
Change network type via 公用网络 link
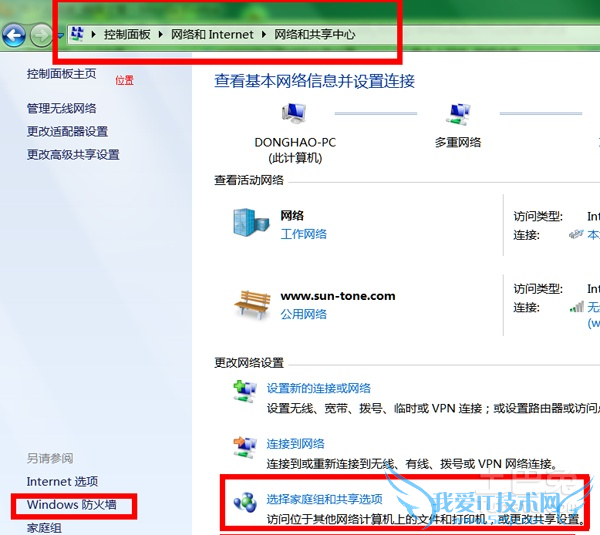click(303, 314)
